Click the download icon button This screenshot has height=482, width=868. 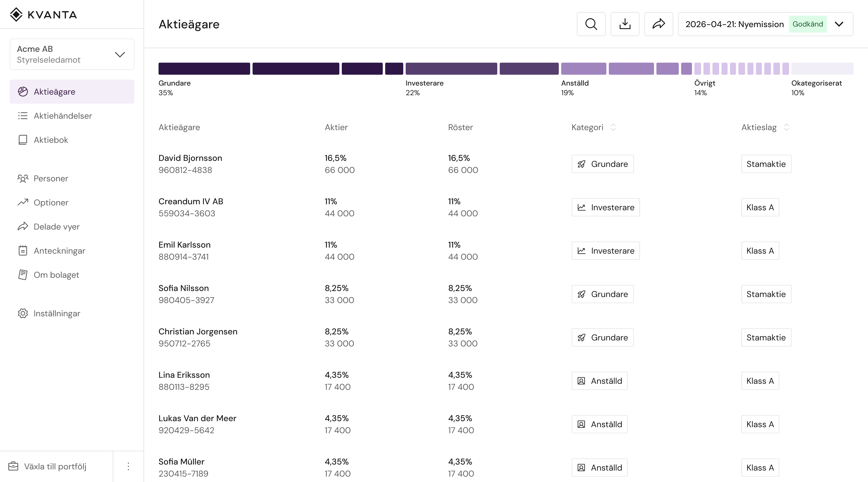(625, 24)
